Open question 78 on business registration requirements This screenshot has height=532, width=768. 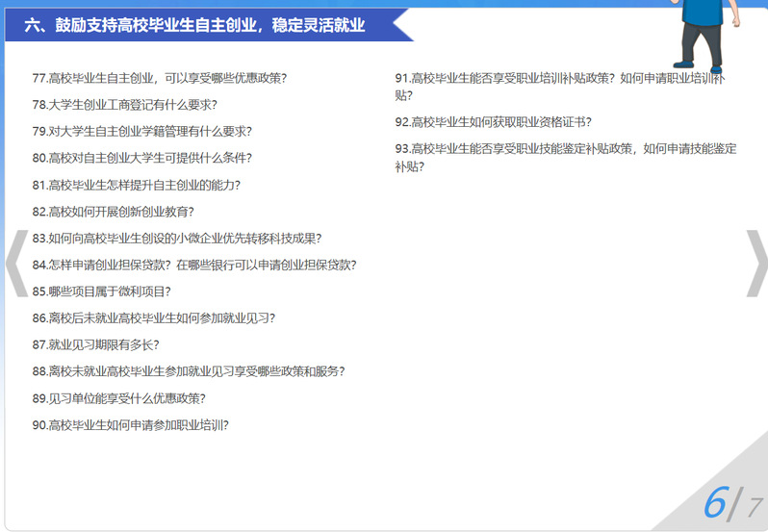[124, 104]
